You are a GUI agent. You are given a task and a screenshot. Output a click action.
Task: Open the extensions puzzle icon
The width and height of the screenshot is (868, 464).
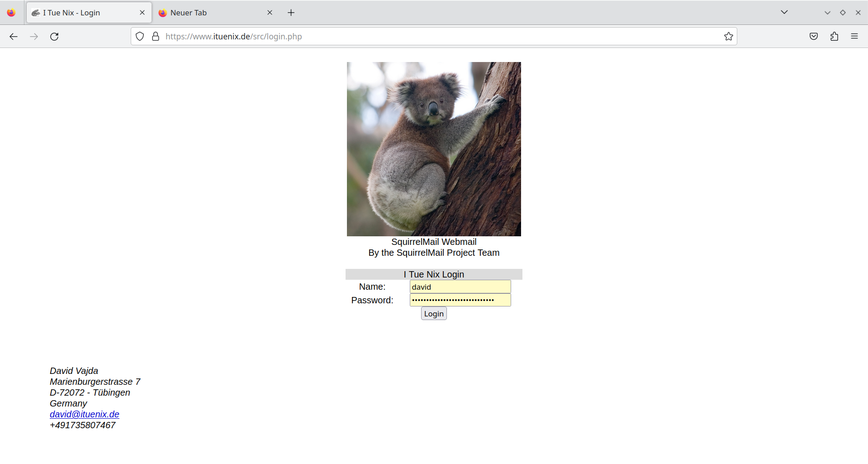(x=834, y=37)
